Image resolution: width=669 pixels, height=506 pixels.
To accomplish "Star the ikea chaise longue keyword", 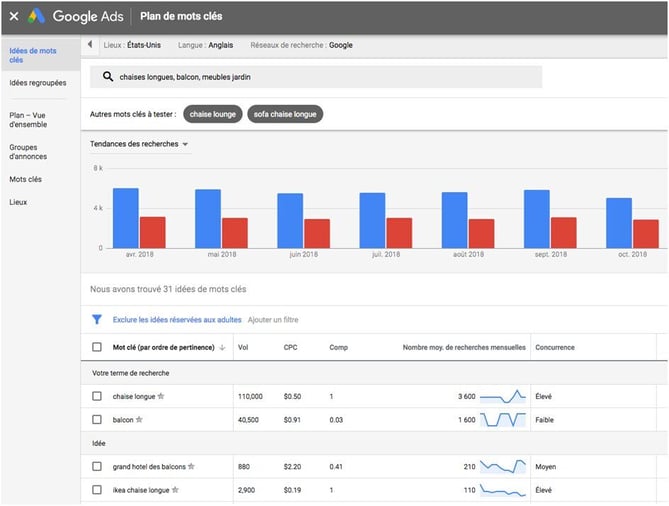I will (x=175, y=490).
